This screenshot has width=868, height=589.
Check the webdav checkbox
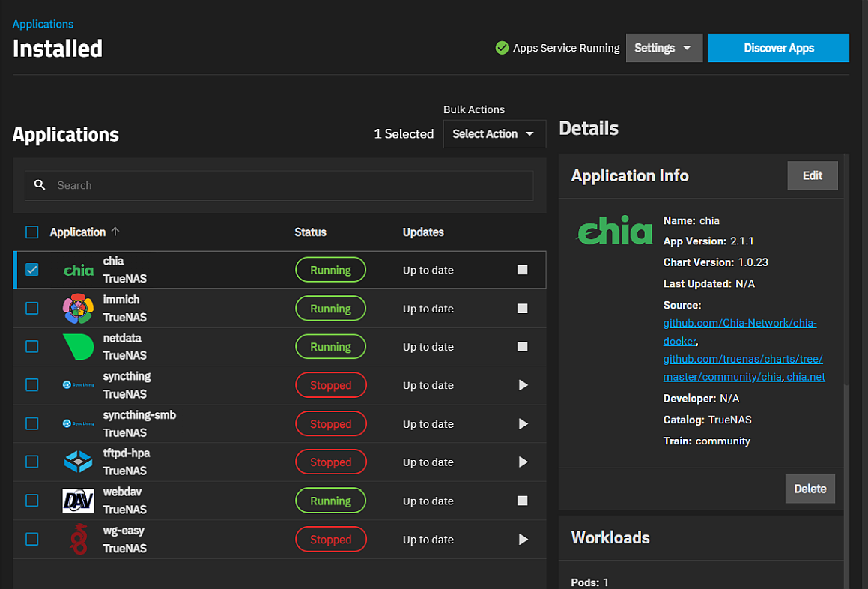tap(32, 501)
